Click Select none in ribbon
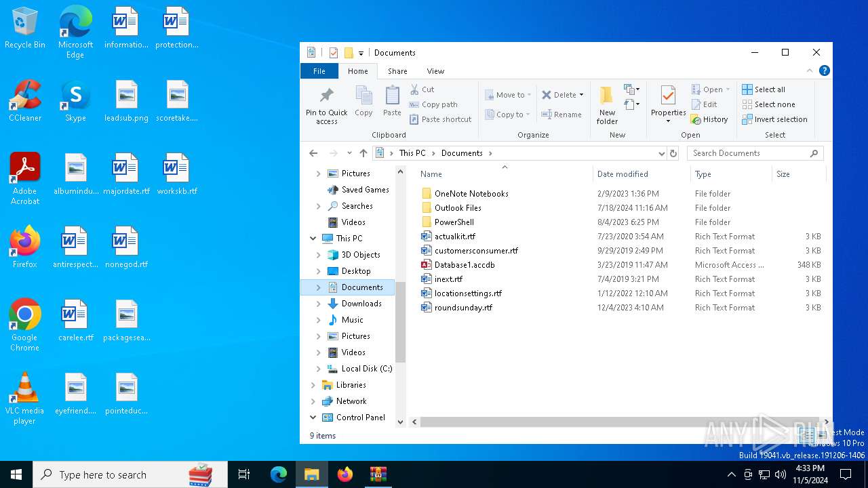Image resolution: width=868 pixels, height=488 pixels. 768,104
